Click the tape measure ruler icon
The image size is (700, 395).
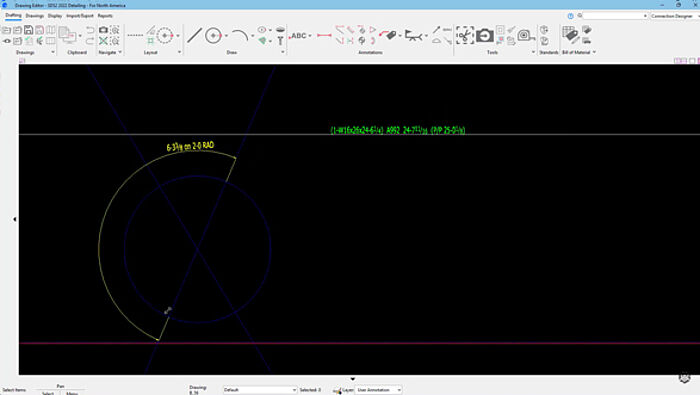525,35
